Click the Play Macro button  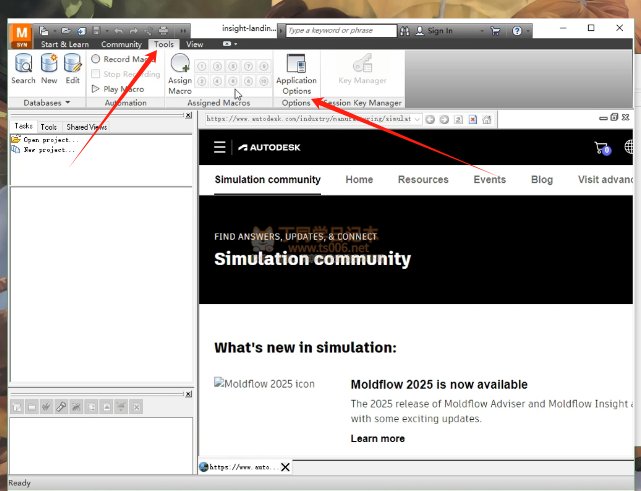click(117, 89)
